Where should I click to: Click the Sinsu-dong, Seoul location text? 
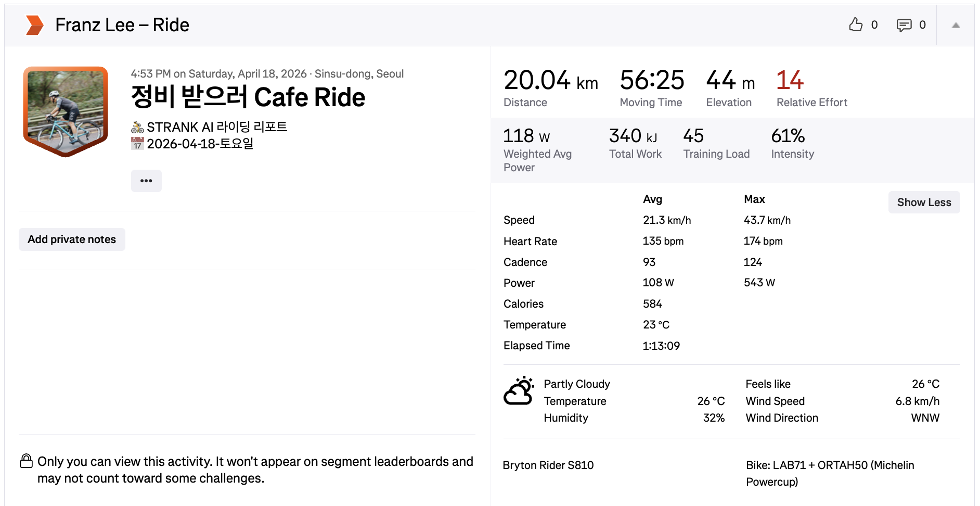(x=359, y=74)
